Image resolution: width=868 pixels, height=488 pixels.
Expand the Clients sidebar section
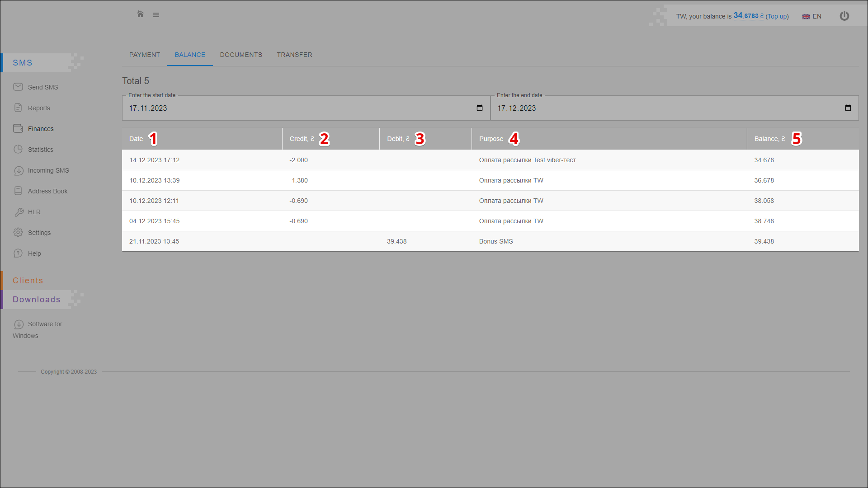[x=28, y=281]
